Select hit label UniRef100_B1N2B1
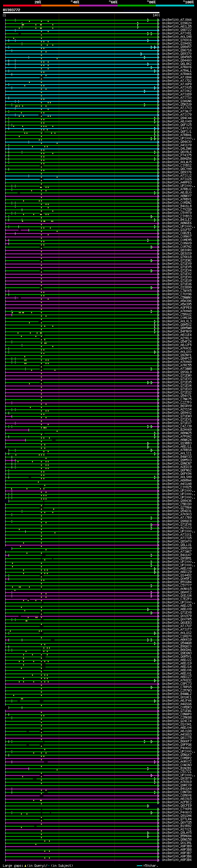The image size is (197, 868). click(x=177, y=768)
